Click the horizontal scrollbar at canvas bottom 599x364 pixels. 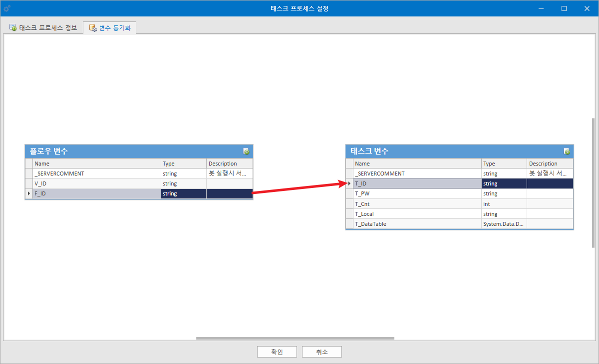point(295,338)
